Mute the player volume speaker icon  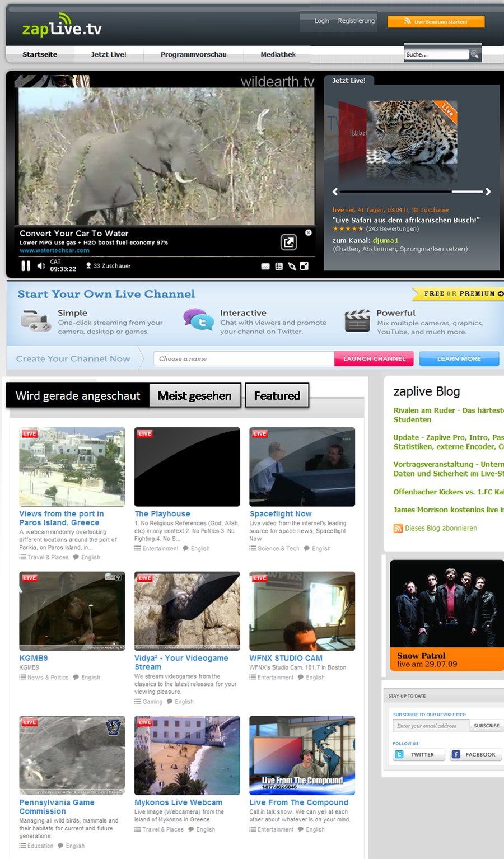[x=41, y=266]
